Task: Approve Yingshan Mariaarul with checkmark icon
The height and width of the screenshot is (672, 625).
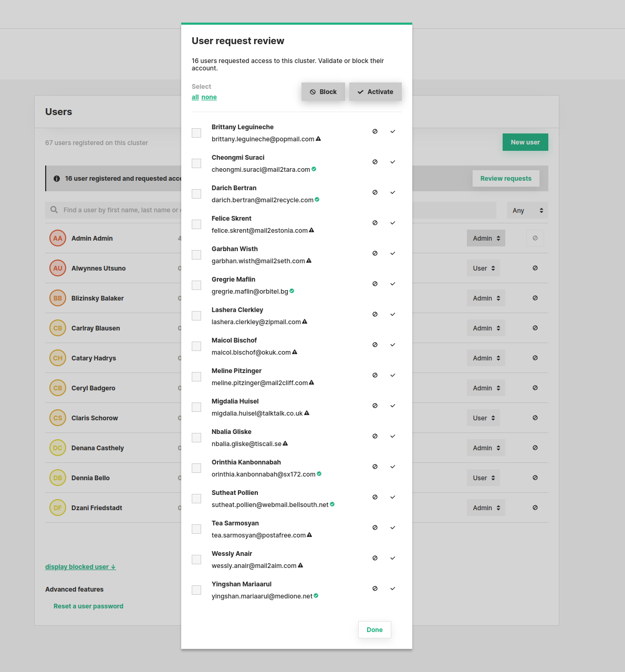Action: [392, 588]
